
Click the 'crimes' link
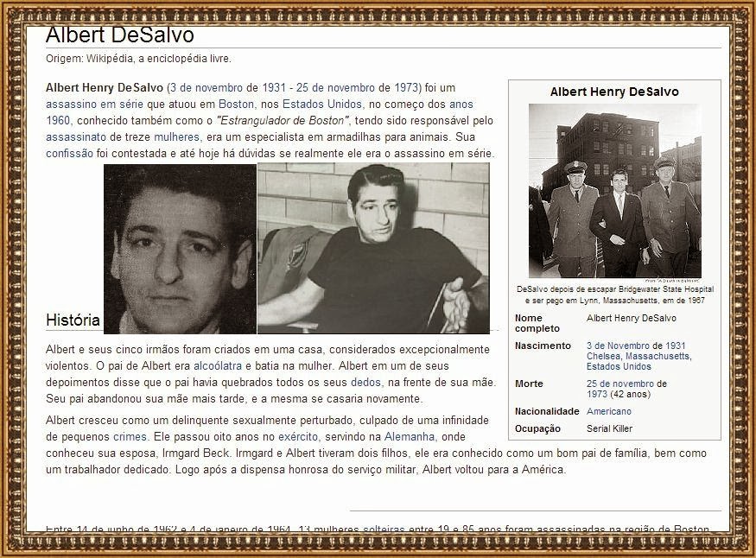(x=130, y=436)
